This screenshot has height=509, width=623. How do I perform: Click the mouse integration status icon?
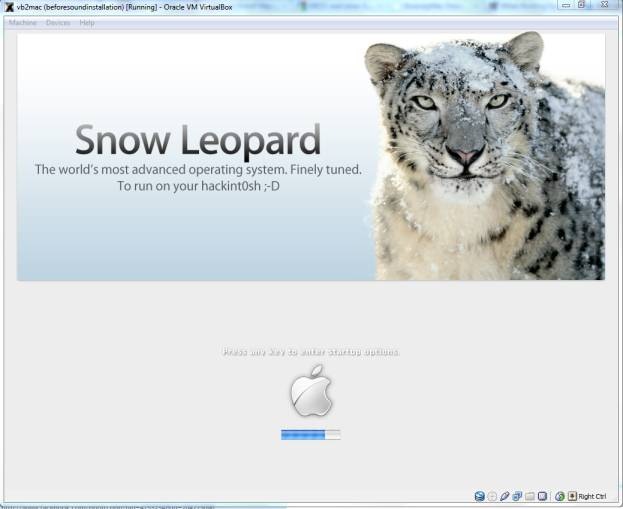point(560,496)
